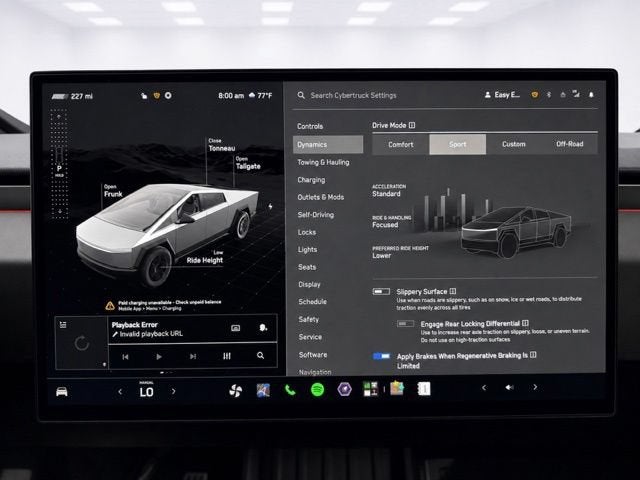The image size is (640, 480).
Task: Launch the Maps navigation app
Action: (x=263, y=391)
